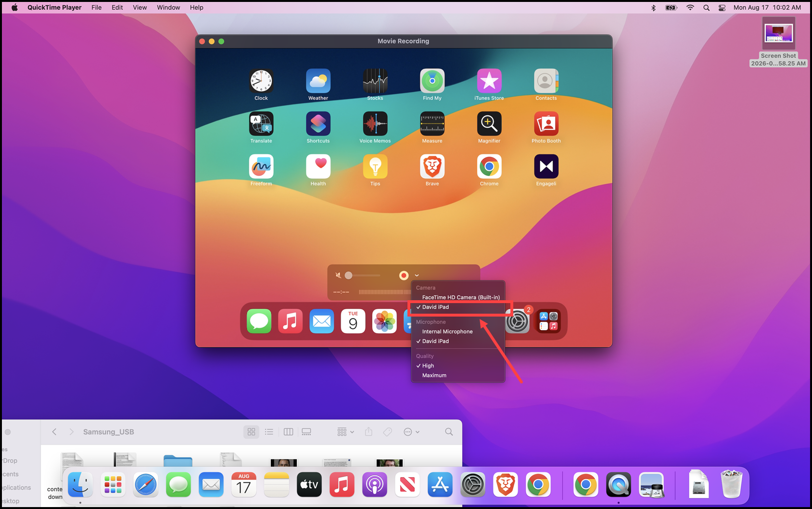
Task: Click the Voice Memos app icon
Action: click(375, 124)
